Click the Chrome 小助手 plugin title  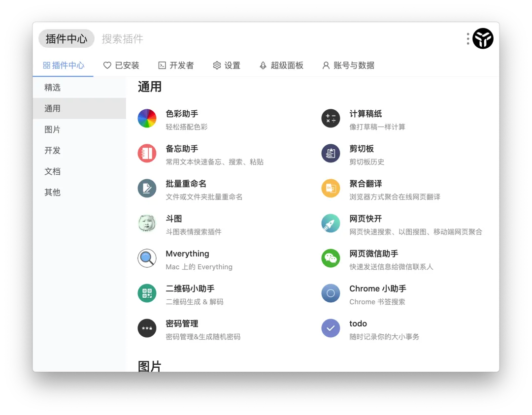378,288
